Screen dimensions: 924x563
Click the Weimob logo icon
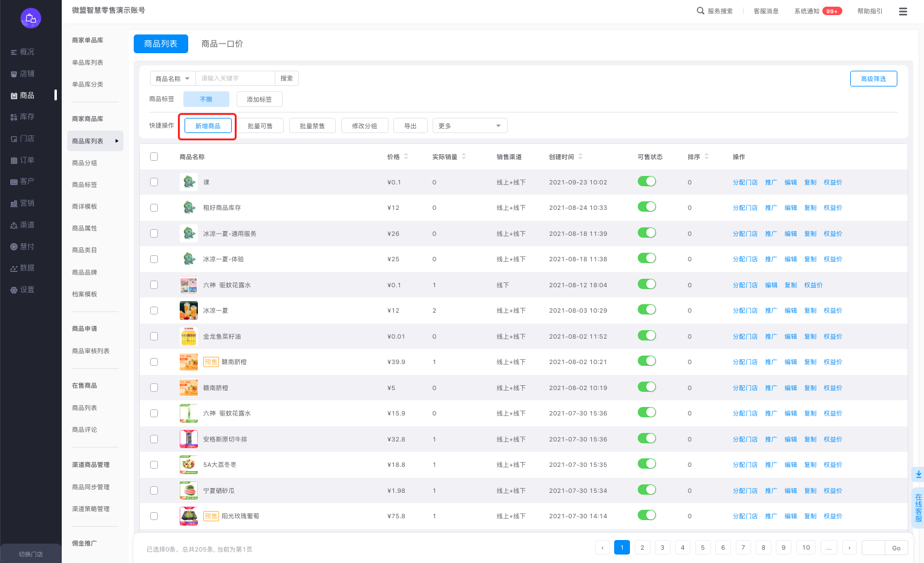(31, 18)
